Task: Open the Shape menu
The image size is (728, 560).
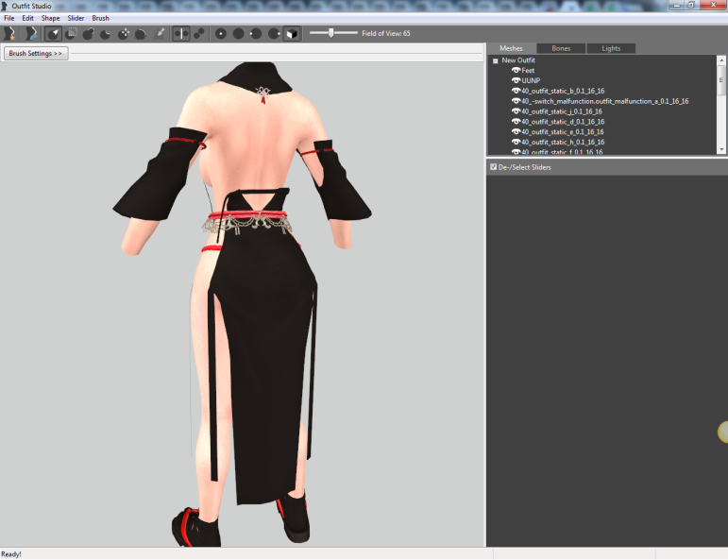Action: pyautogui.click(x=51, y=18)
